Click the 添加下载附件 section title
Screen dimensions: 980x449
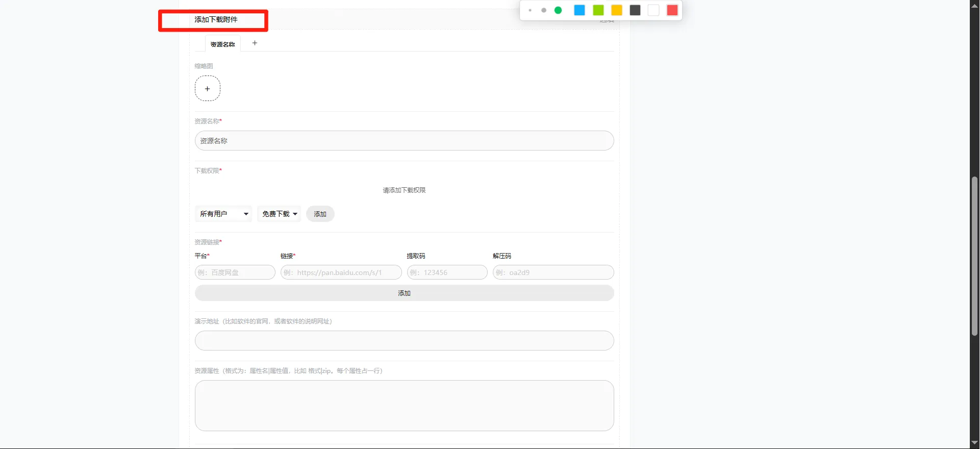click(x=216, y=19)
